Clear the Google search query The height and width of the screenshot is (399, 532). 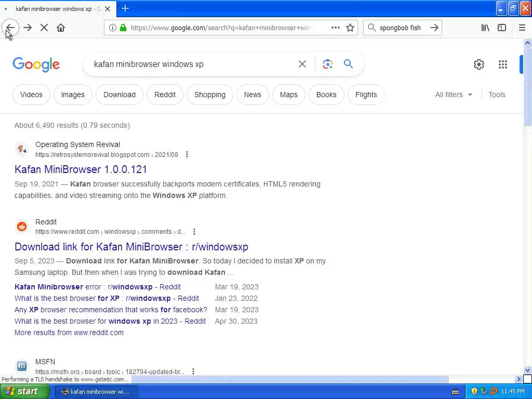[x=302, y=64]
